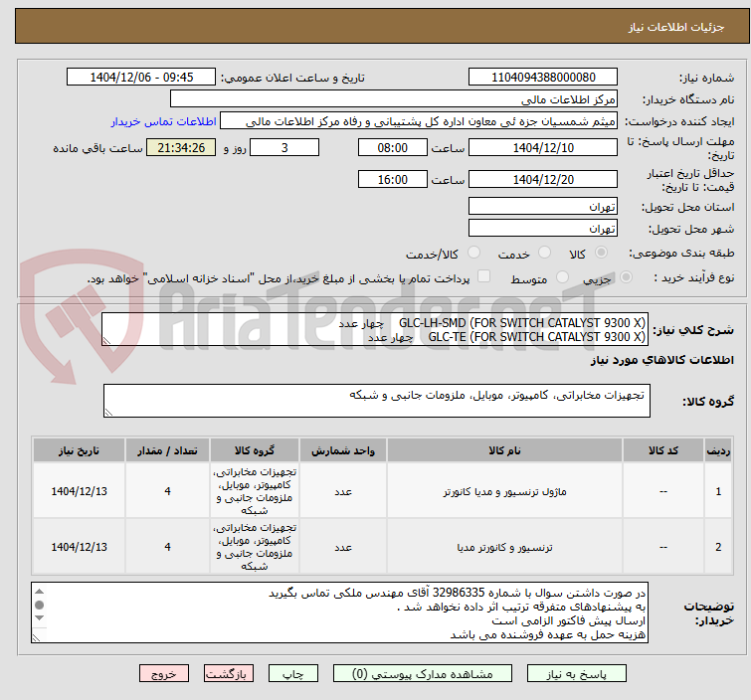The height and width of the screenshot is (700, 751).
Task: Select the کالا/خدمت radio button
Action: (473, 253)
